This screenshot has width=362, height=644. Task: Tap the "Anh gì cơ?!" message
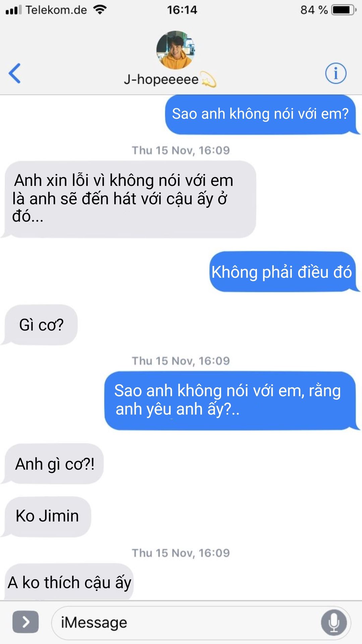[53, 464]
